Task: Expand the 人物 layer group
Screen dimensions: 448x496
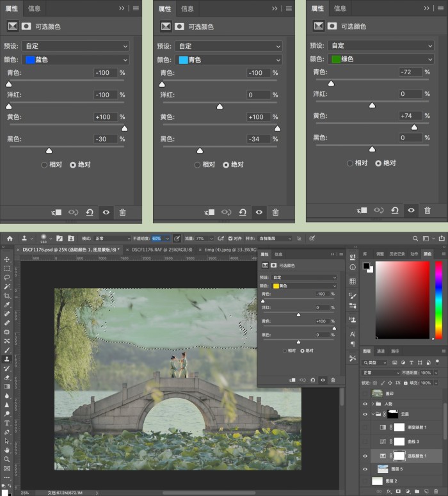Action: coord(372,404)
